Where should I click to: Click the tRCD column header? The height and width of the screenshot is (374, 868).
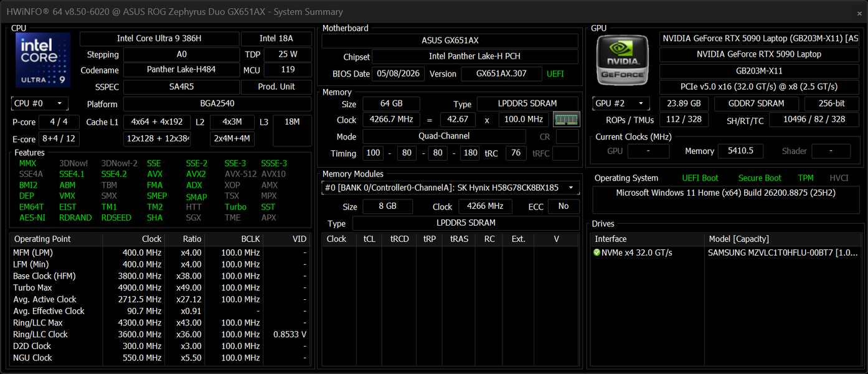point(400,239)
